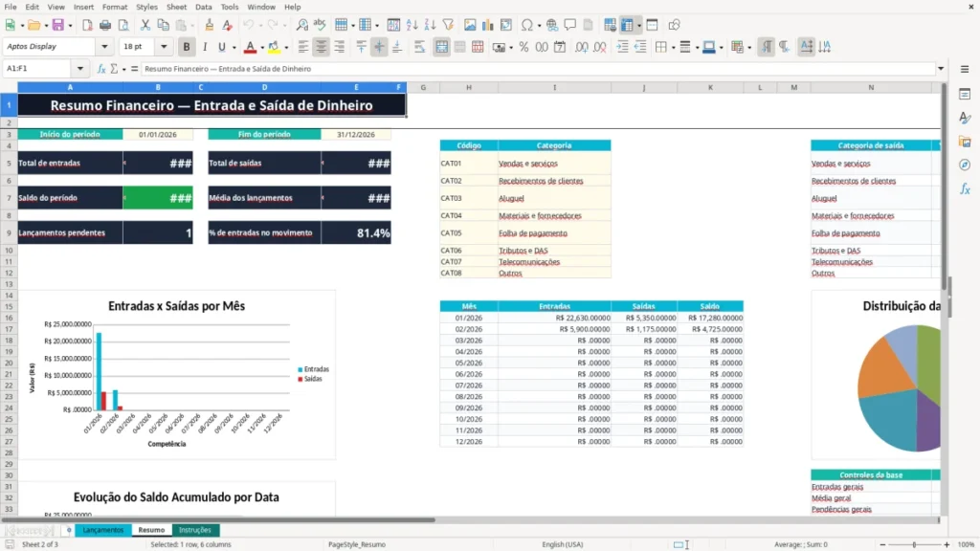This screenshot has width=980, height=551.
Task: Toggle Underline formatting
Action: coord(221,47)
